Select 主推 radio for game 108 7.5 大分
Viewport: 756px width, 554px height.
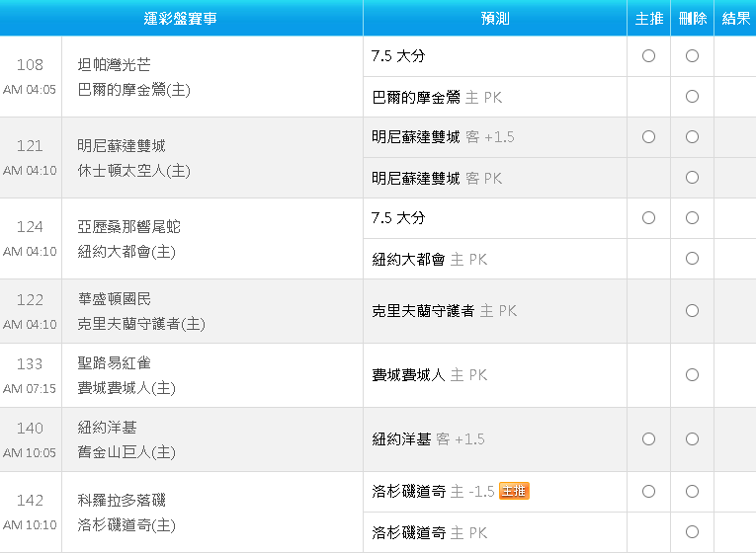click(648, 56)
